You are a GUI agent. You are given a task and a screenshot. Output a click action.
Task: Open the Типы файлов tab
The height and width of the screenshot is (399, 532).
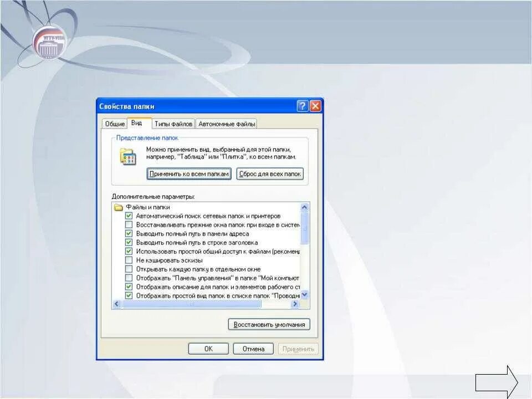tap(173, 124)
